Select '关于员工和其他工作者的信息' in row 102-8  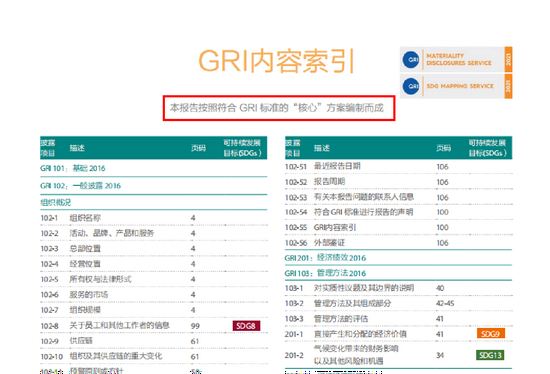coord(119,326)
